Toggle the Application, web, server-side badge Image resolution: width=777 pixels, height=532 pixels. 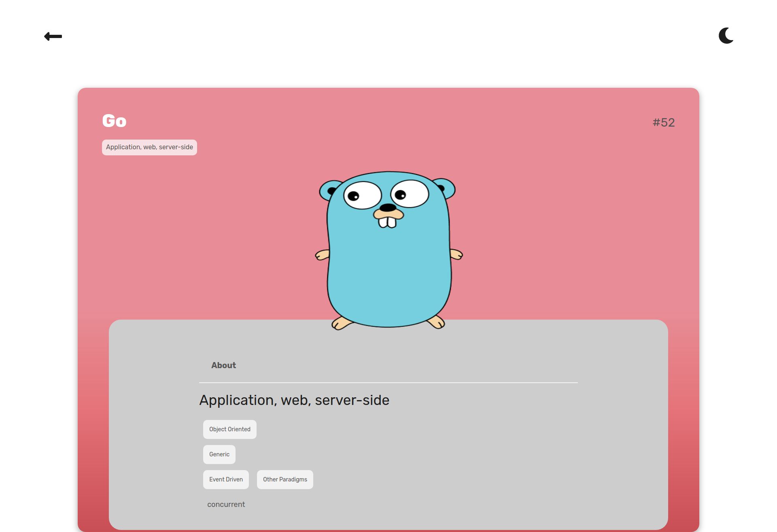(x=149, y=147)
